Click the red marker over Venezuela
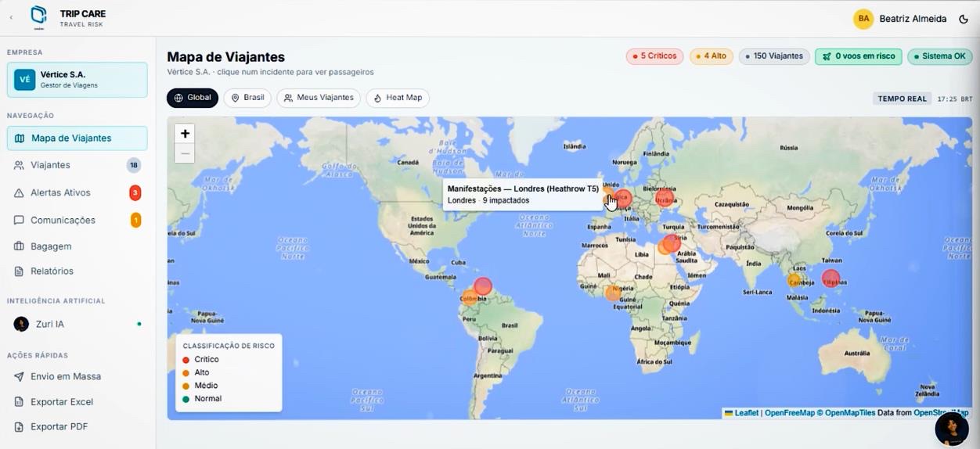This screenshot has height=449, width=980. pyautogui.click(x=483, y=286)
